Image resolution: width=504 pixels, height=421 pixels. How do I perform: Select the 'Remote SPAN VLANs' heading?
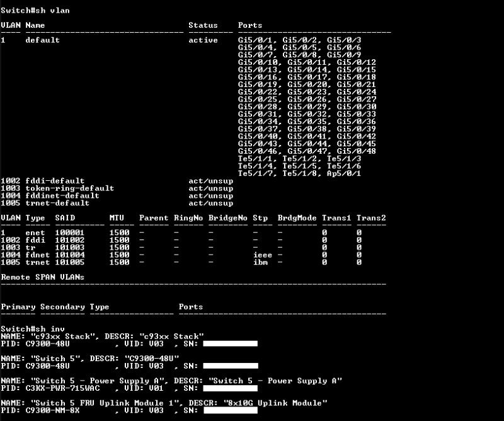pyautogui.click(x=42, y=277)
